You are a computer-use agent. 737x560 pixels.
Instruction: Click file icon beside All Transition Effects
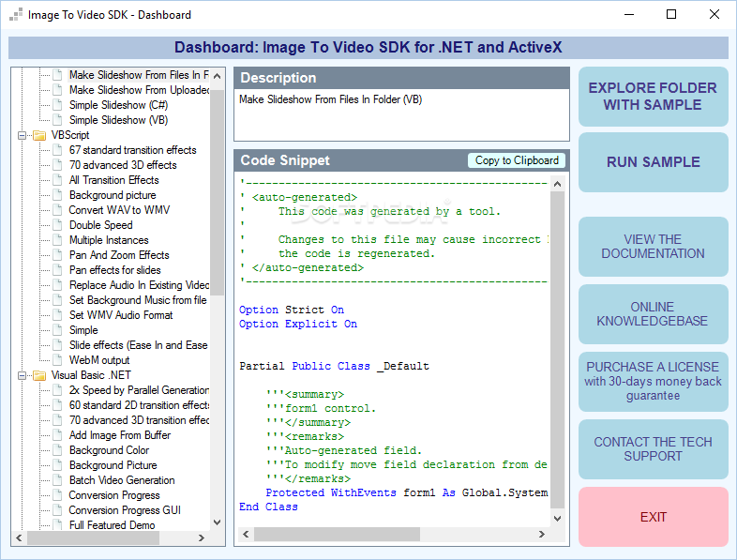pyautogui.click(x=57, y=180)
